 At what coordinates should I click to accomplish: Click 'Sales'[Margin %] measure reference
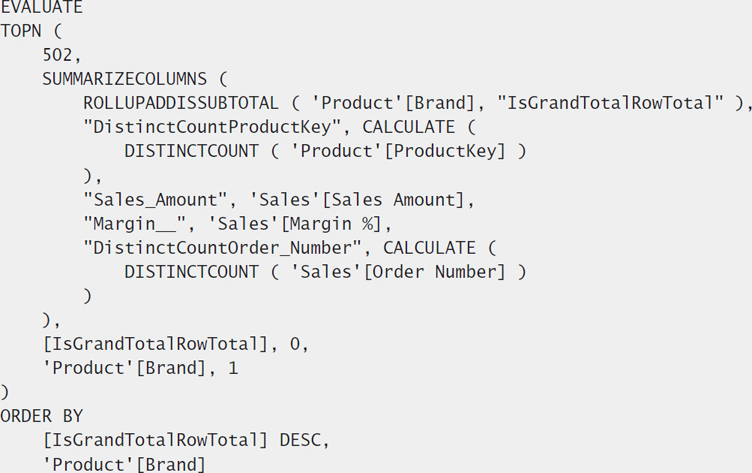(x=295, y=224)
